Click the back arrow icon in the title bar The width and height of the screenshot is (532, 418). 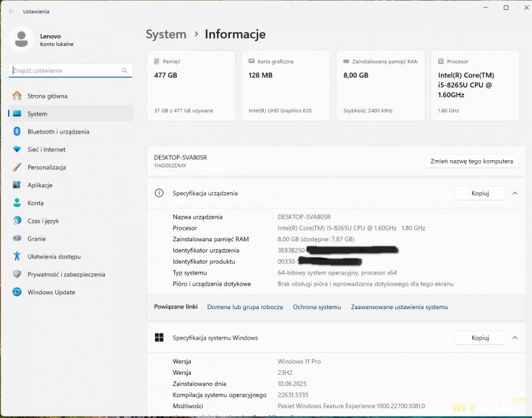click(x=12, y=11)
